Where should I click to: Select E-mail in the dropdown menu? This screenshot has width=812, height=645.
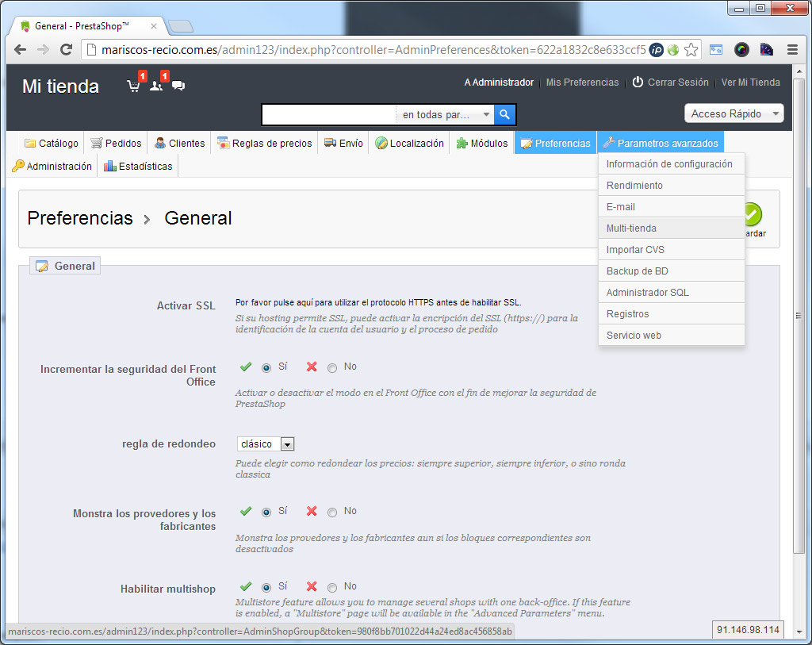coord(672,207)
